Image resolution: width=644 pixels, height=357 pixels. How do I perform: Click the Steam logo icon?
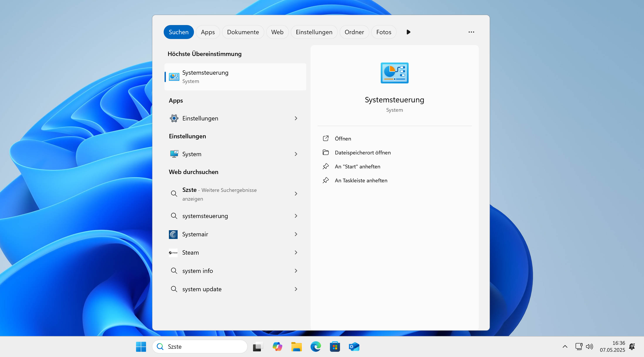coord(173,253)
